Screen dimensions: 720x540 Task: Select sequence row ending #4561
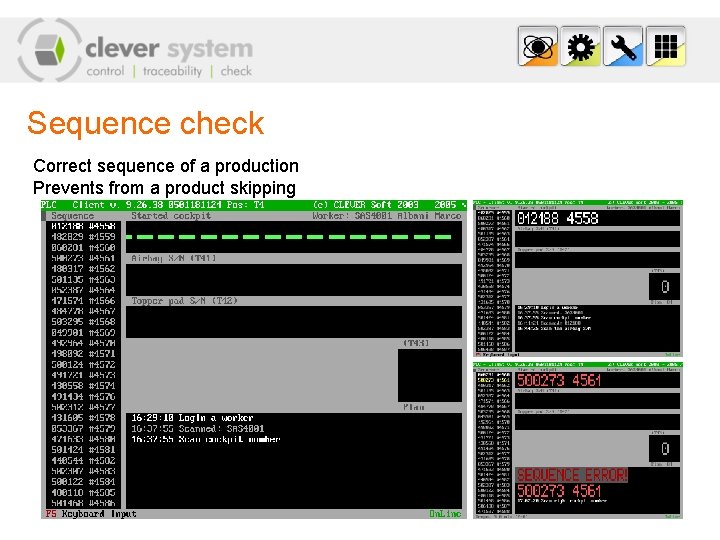[x=83, y=258]
